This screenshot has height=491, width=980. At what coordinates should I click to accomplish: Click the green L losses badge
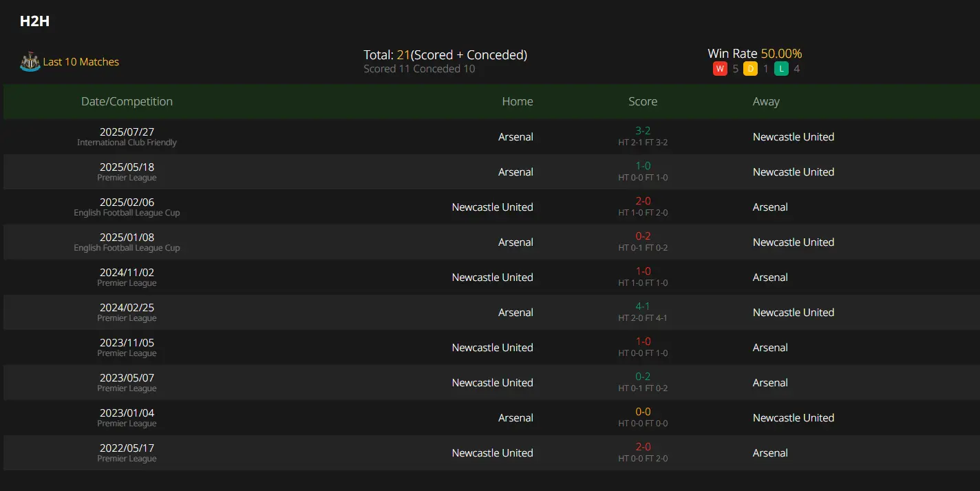[x=781, y=69]
